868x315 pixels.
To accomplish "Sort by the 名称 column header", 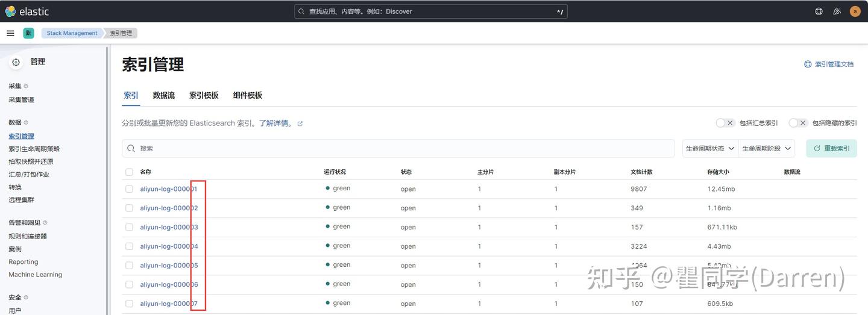I will tap(146, 172).
